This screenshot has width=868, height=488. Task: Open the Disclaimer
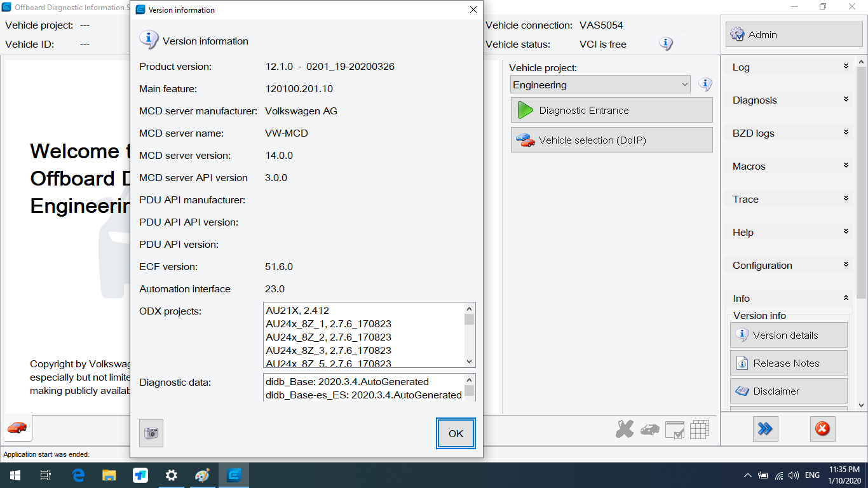789,391
